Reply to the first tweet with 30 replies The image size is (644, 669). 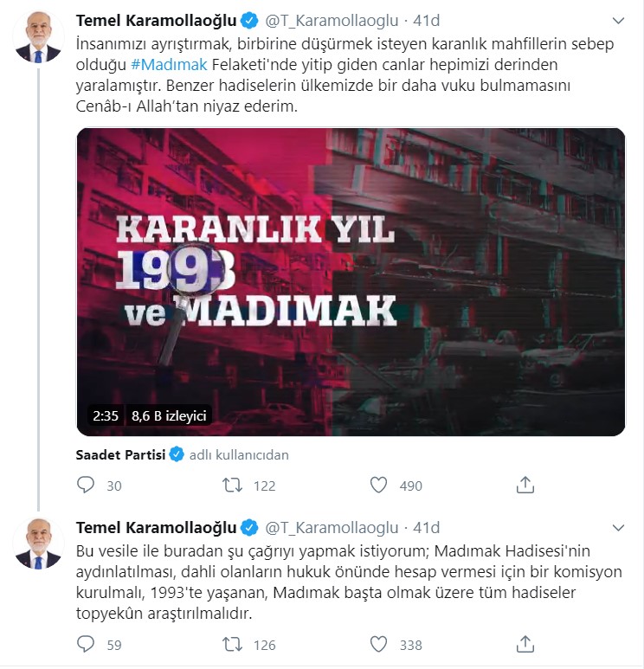(86, 486)
